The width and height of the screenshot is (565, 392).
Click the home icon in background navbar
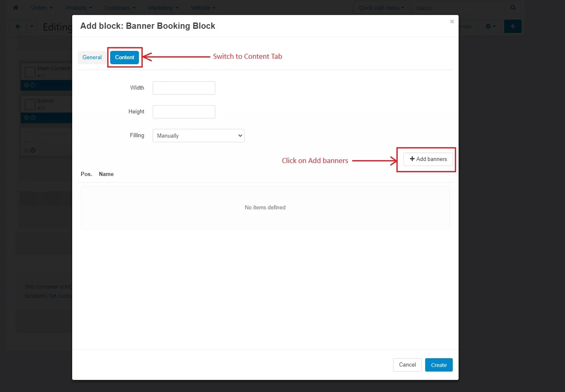(16, 8)
